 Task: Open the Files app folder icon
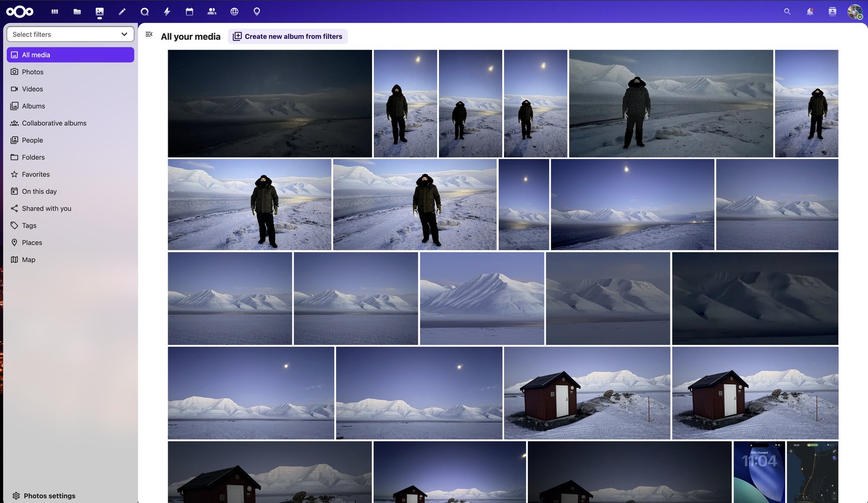click(x=77, y=11)
